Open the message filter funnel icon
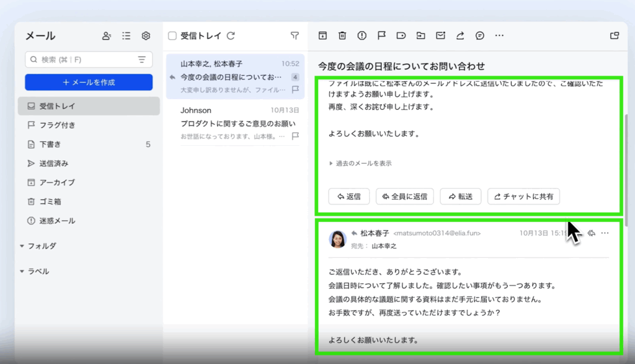The height and width of the screenshot is (364, 635). tap(295, 36)
